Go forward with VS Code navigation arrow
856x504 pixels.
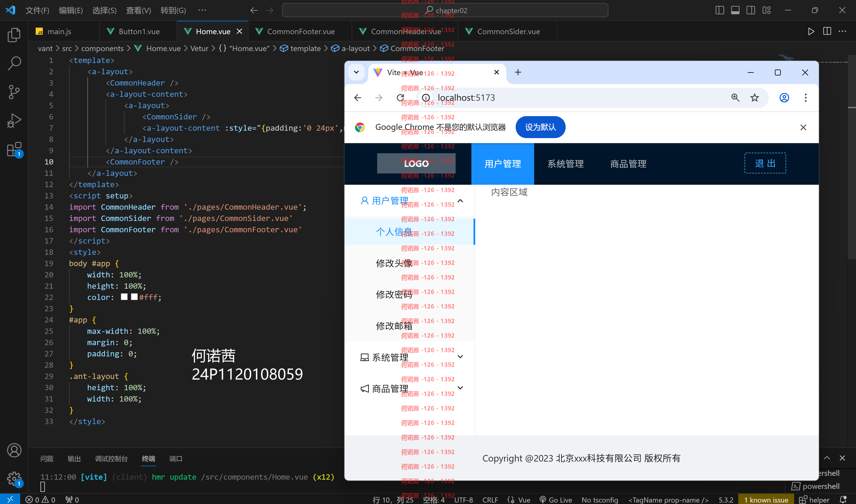click(x=270, y=10)
